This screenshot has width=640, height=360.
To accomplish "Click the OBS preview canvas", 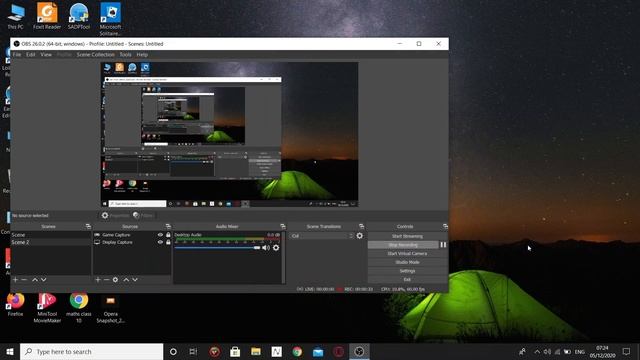I will tap(229, 134).
